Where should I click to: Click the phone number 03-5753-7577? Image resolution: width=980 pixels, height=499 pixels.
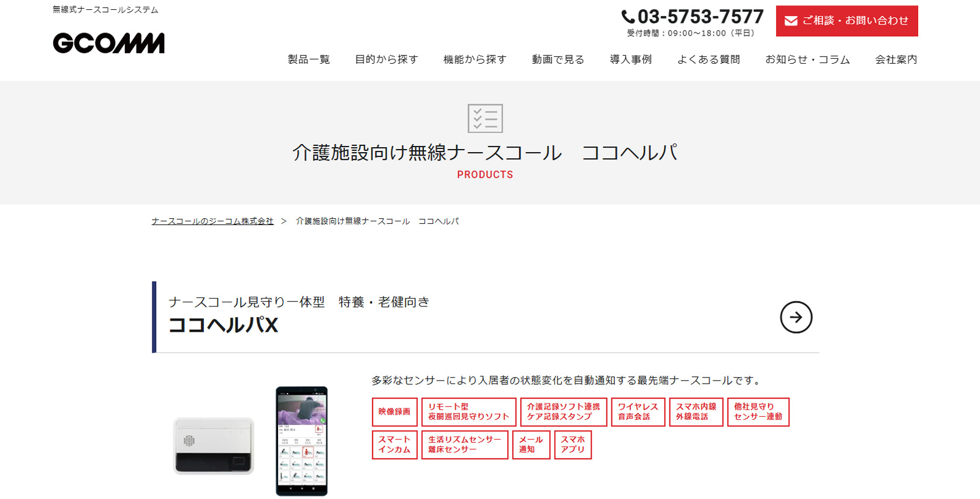pyautogui.click(x=701, y=17)
